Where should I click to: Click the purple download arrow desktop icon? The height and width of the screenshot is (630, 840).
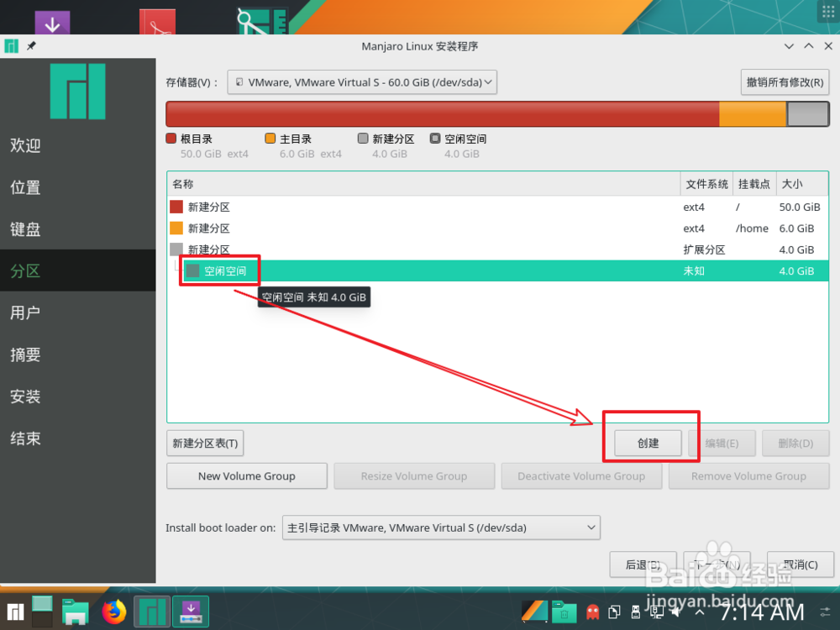[52, 23]
